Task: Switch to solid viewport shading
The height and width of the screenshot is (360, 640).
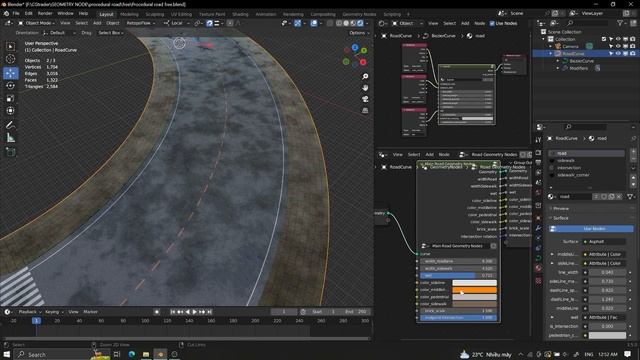Action: [x=346, y=23]
